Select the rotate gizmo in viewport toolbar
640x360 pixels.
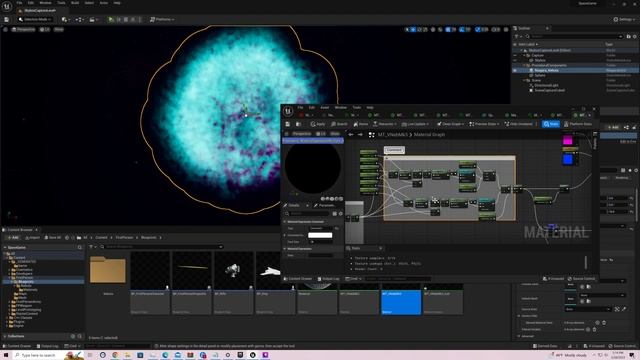point(420,29)
